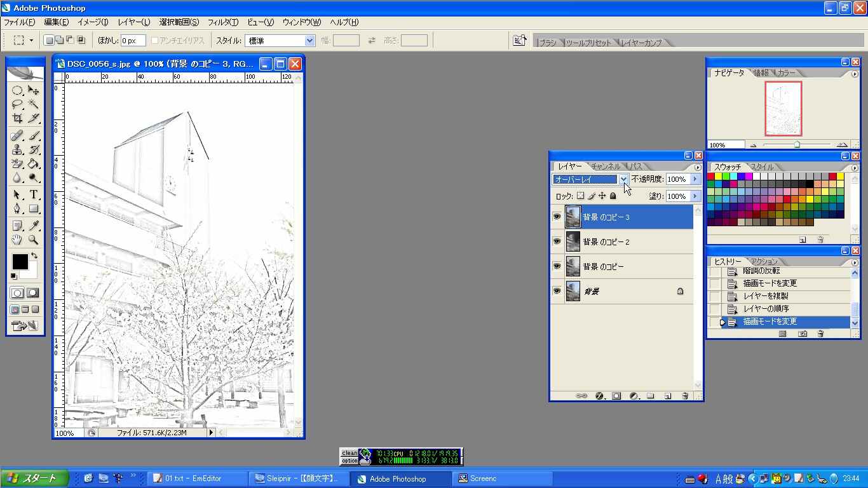Select the Dodge tool
Image resolution: width=868 pixels, height=488 pixels.
pos(34,178)
